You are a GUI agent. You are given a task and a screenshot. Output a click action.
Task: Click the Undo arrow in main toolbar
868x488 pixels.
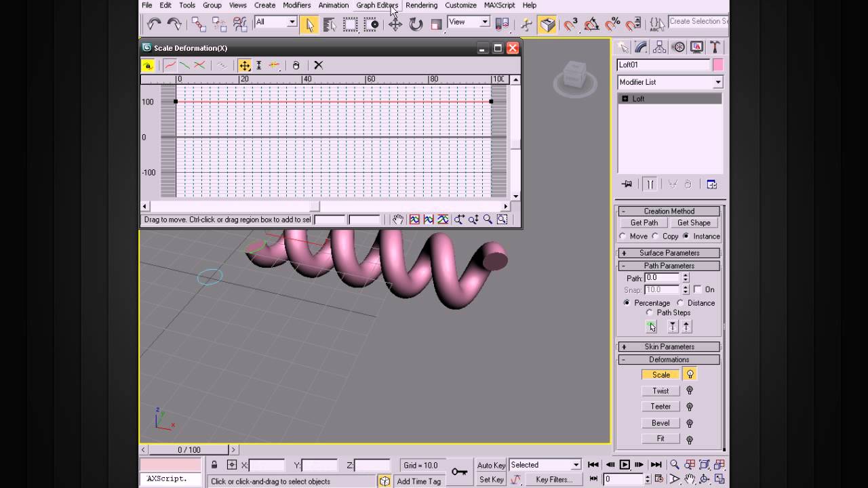[x=154, y=24]
